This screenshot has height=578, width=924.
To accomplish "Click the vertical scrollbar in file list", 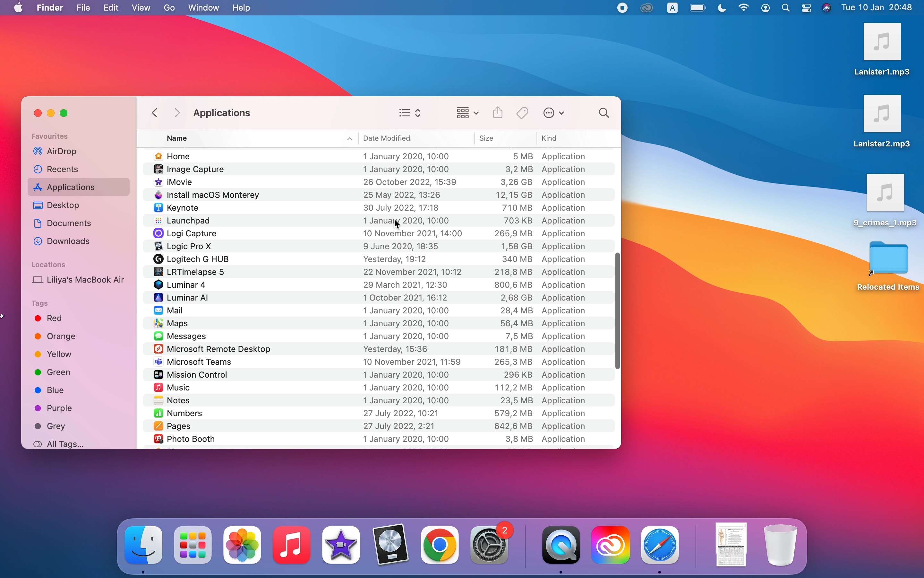I will point(618,311).
